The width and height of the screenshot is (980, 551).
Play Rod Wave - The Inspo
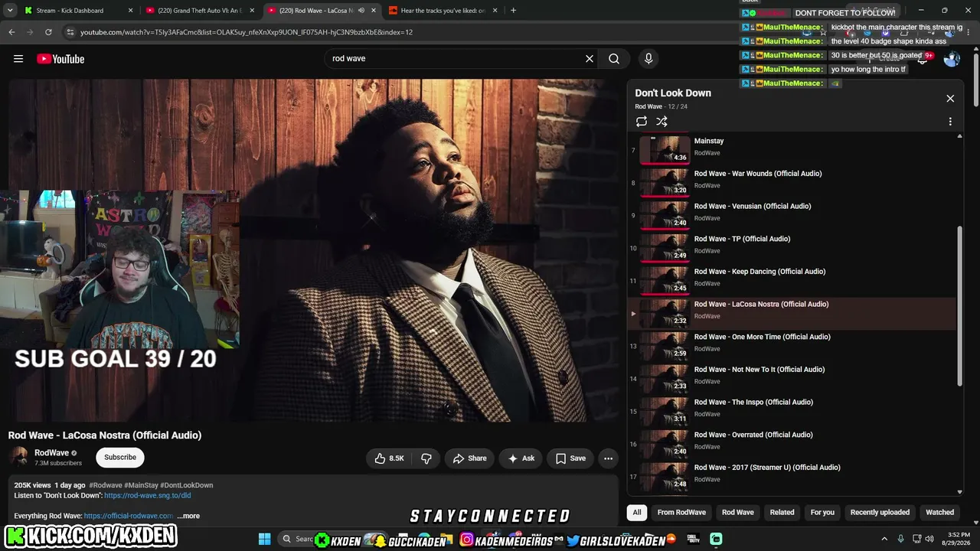[792, 410]
